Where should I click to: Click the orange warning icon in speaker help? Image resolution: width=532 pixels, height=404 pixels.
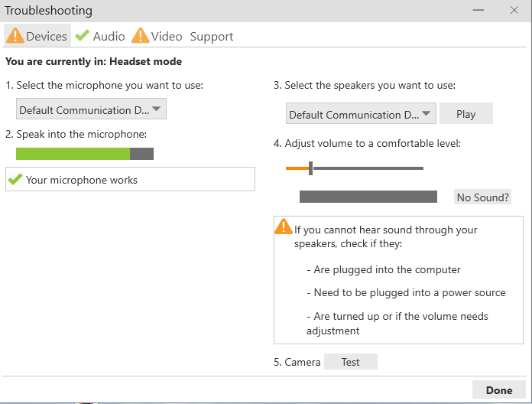(284, 227)
